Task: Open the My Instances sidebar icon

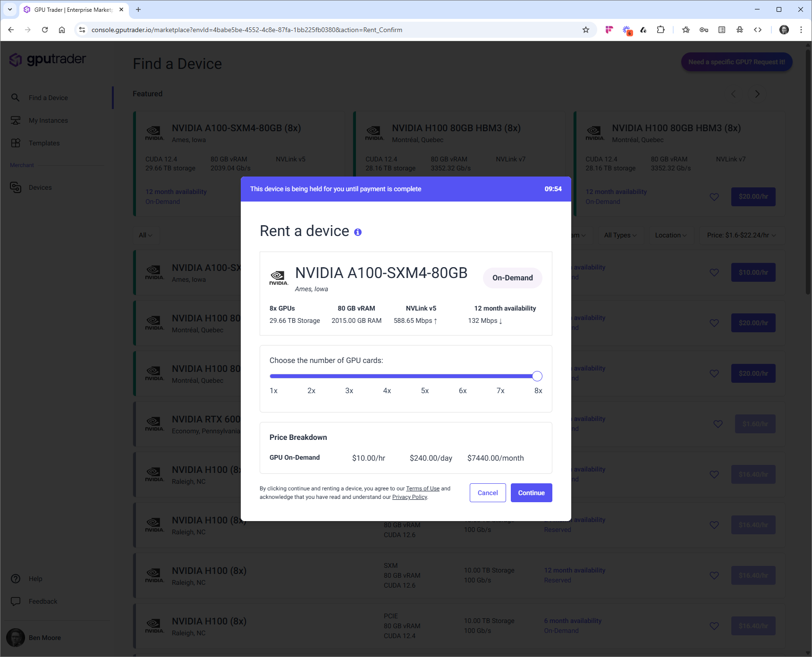Action: coord(16,120)
